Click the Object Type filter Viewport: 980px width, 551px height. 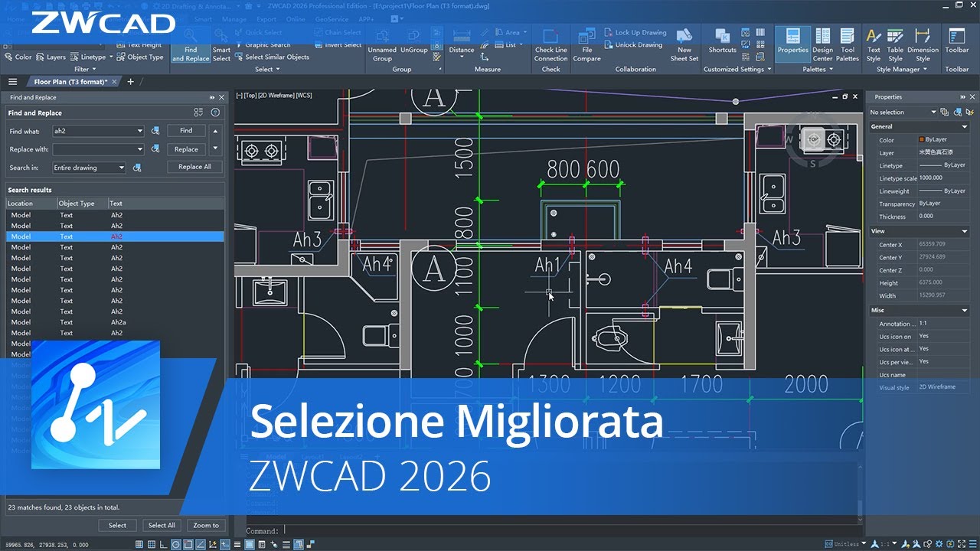pos(140,57)
